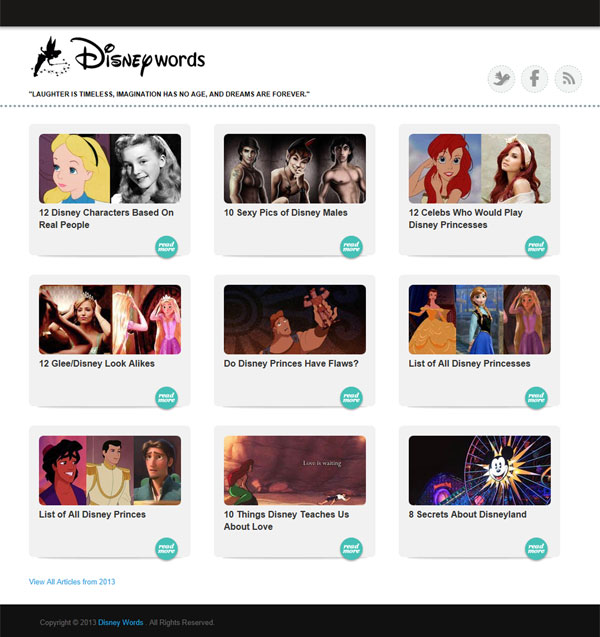Read more on Do Disney Princes Have Flaws?
The image size is (600, 637).
coord(351,398)
